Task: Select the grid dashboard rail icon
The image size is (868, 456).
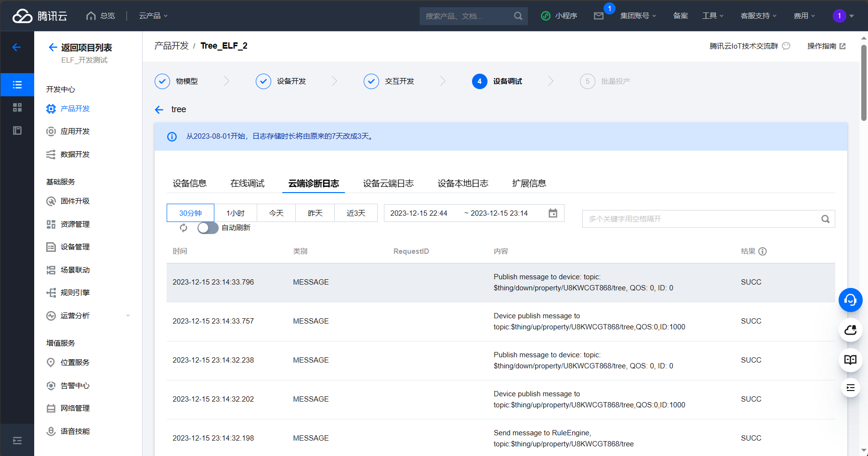Action: 17,107
